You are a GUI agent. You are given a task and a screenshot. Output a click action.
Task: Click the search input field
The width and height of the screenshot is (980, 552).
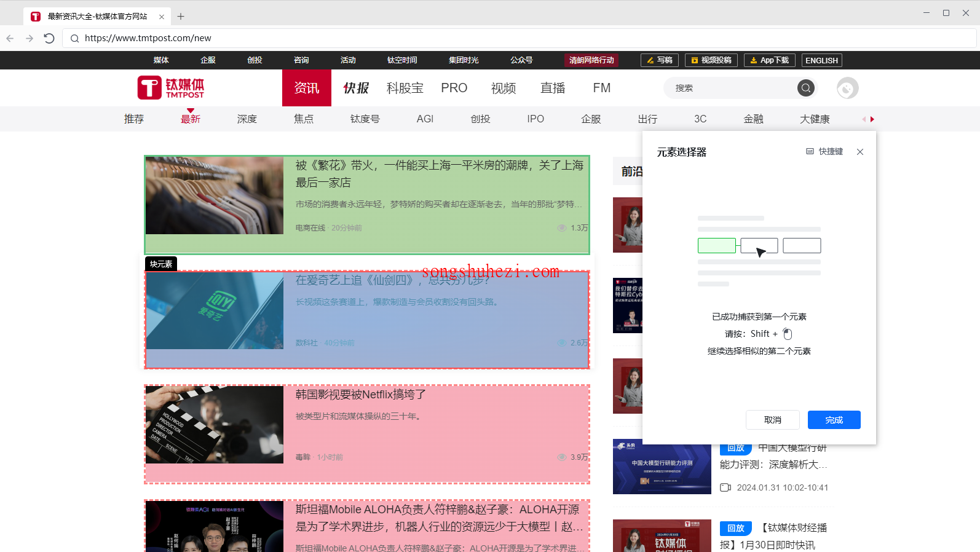(x=732, y=88)
